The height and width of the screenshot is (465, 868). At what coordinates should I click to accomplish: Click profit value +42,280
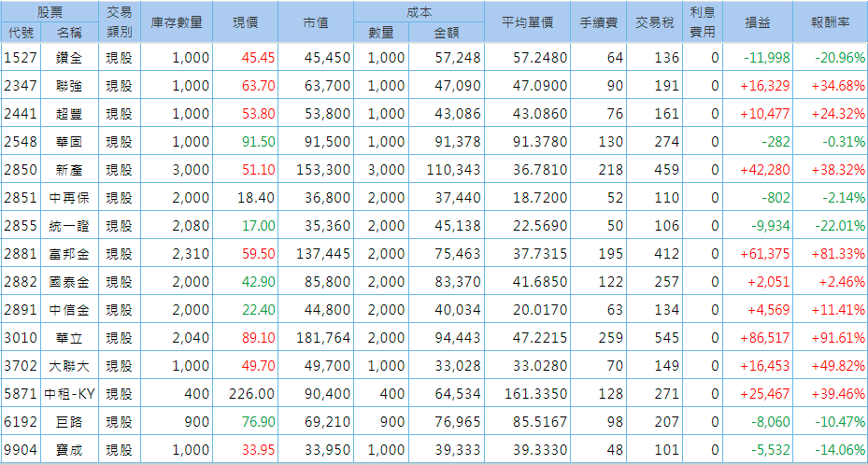click(x=765, y=170)
